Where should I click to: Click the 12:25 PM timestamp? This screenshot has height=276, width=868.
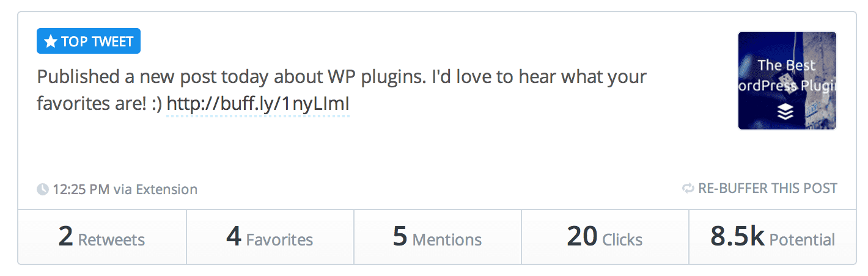81,189
